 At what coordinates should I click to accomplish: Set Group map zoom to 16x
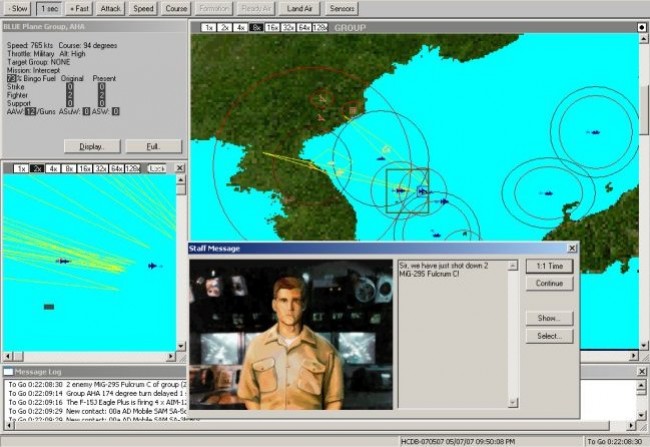coord(272,28)
